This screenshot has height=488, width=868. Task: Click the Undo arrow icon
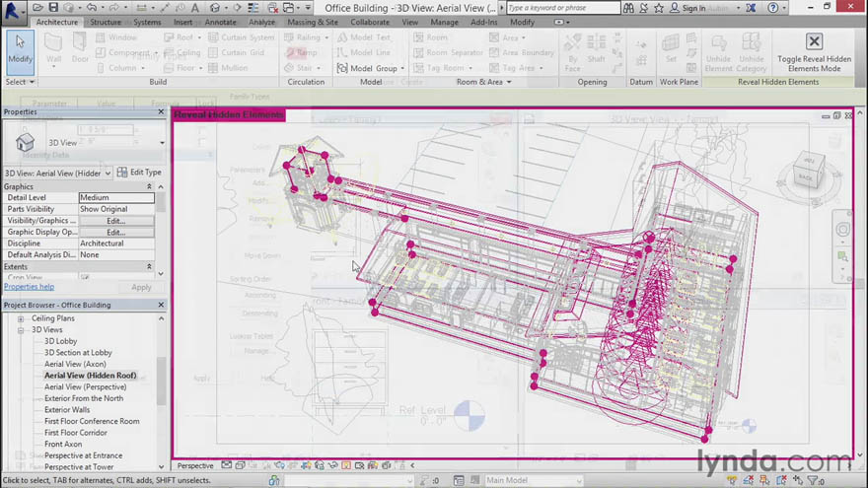pyautogui.click(x=92, y=7)
